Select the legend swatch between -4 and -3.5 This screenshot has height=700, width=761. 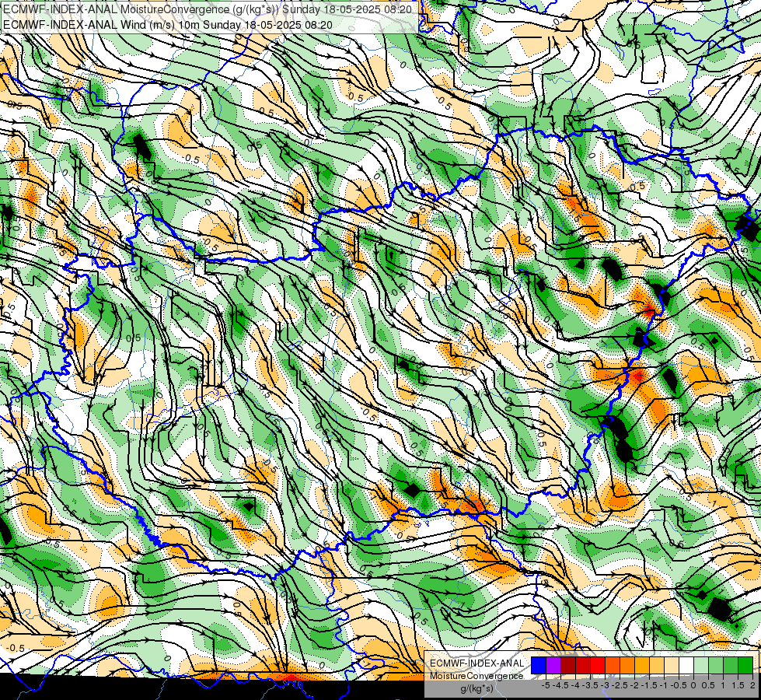(x=583, y=665)
